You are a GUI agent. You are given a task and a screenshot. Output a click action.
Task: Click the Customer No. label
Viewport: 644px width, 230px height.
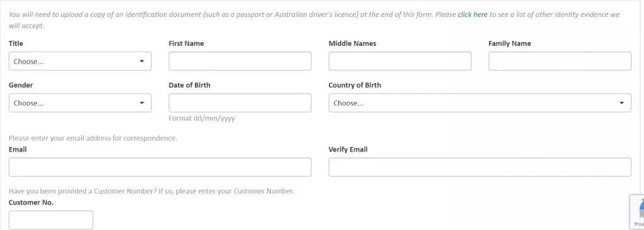pos(31,202)
